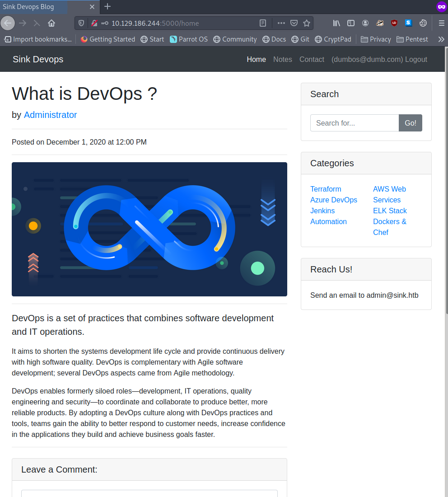Screen dimensions: 448x497
Task: Open the Firefox account icon
Action: click(x=365, y=23)
